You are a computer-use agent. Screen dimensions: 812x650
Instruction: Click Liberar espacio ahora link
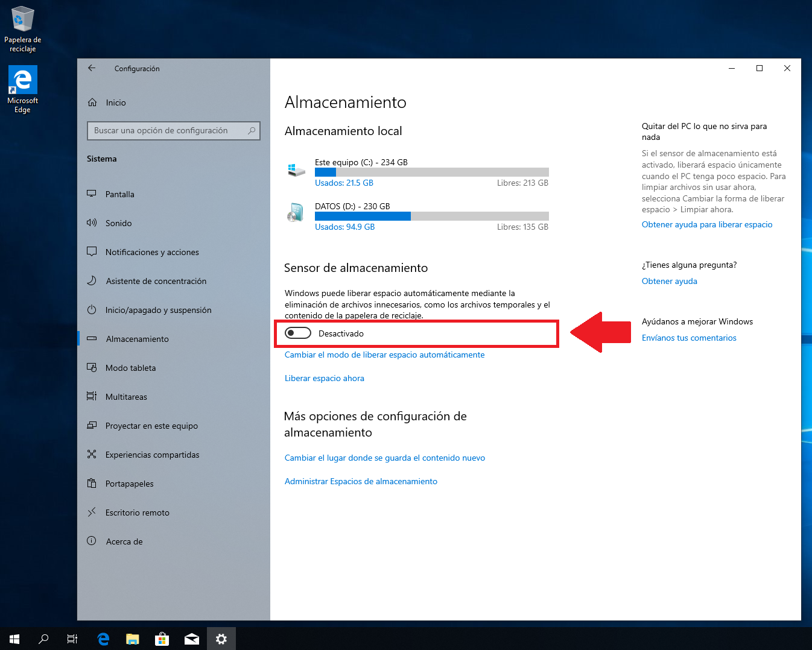(x=324, y=378)
